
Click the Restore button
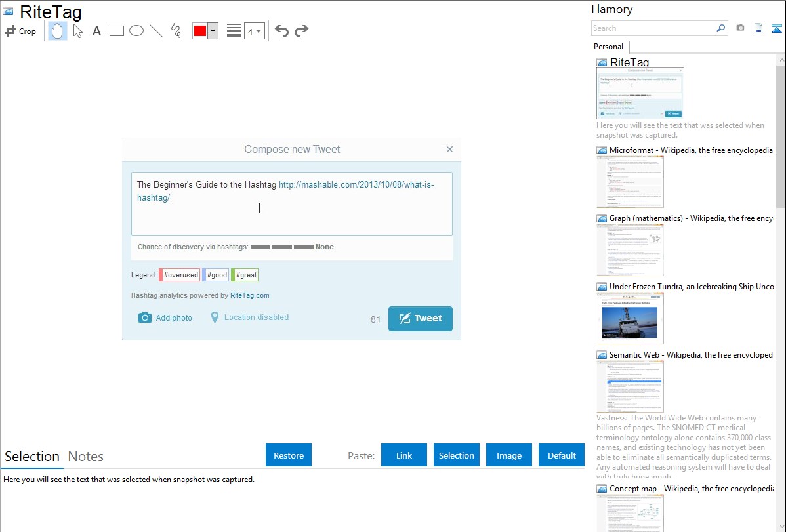point(289,455)
